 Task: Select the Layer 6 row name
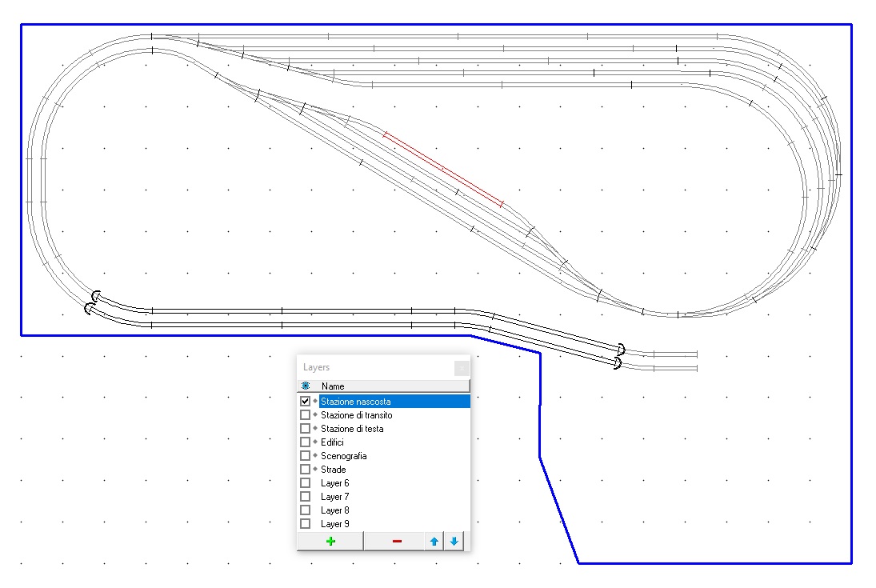(x=334, y=483)
